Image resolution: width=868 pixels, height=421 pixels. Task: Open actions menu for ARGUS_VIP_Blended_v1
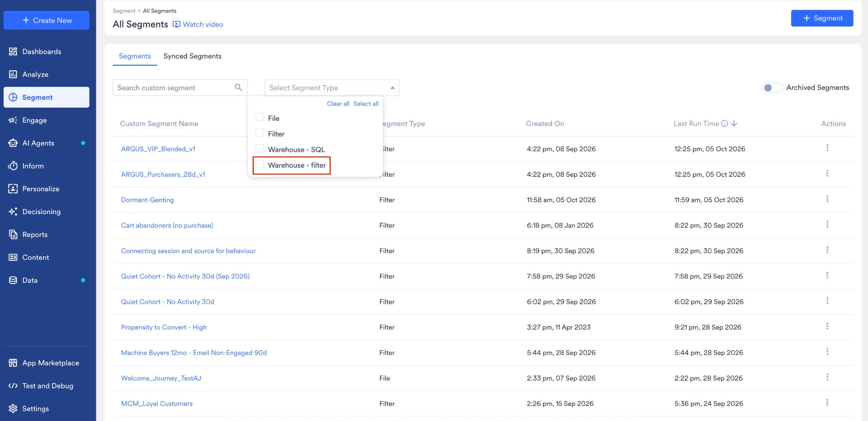[827, 148]
